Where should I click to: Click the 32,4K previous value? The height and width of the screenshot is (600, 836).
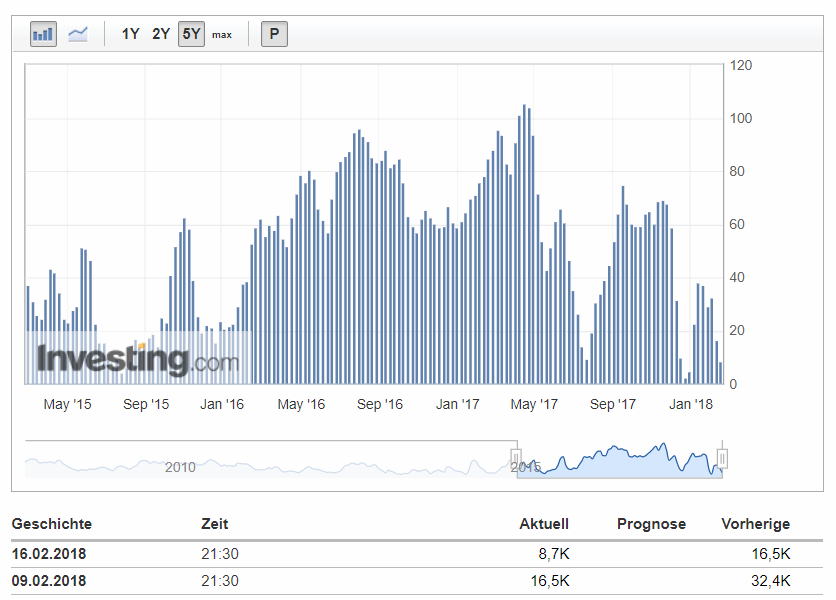click(x=770, y=581)
